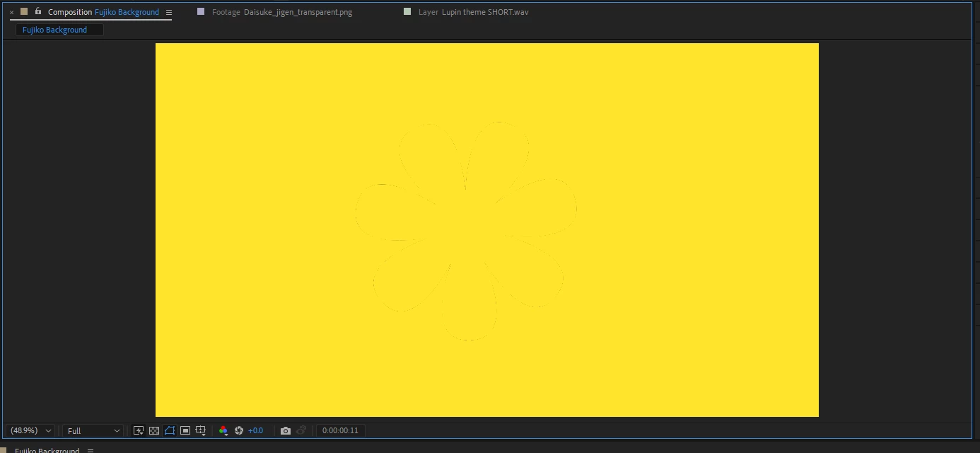Click the tan label color swatch beside Composition

tap(24, 11)
